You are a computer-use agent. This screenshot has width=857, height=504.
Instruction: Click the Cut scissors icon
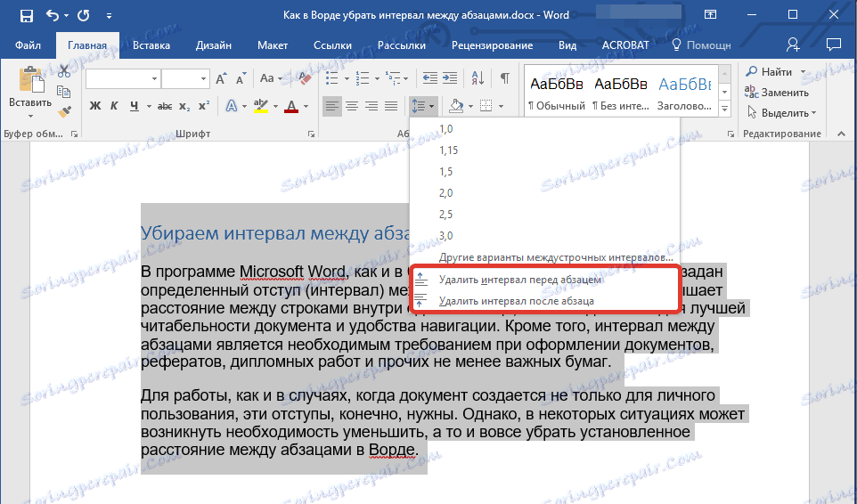coord(63,71)
